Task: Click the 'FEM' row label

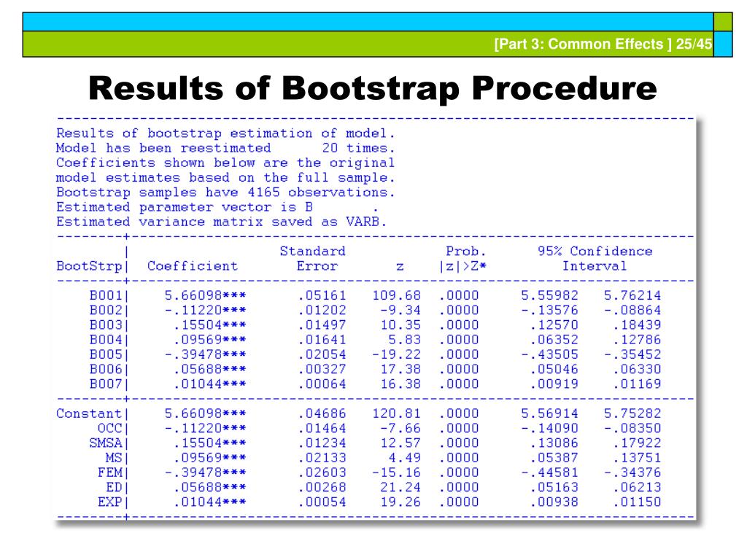Action: click(x=110, y=472)
